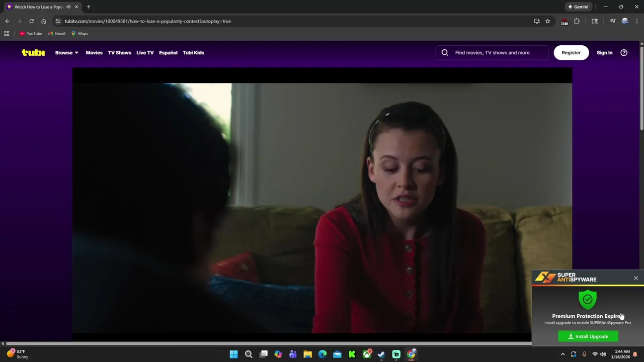Open the weather widget showing 52°F

18,354
